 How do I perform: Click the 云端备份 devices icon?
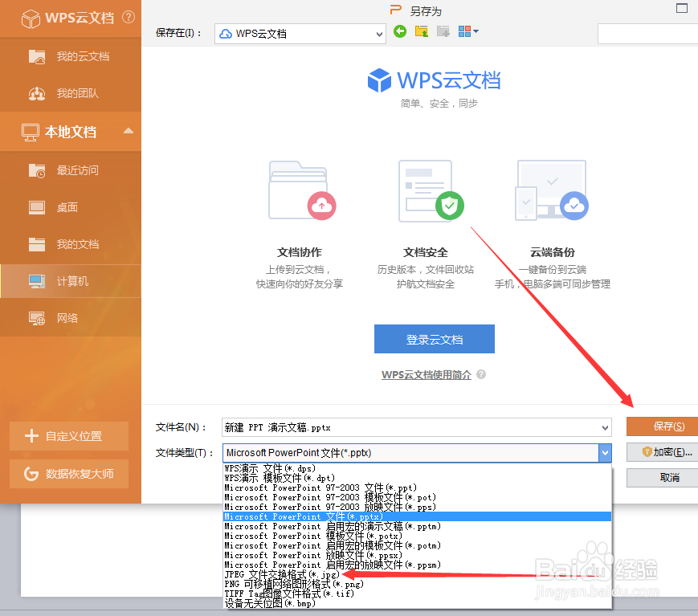click(x=552, y=190)
